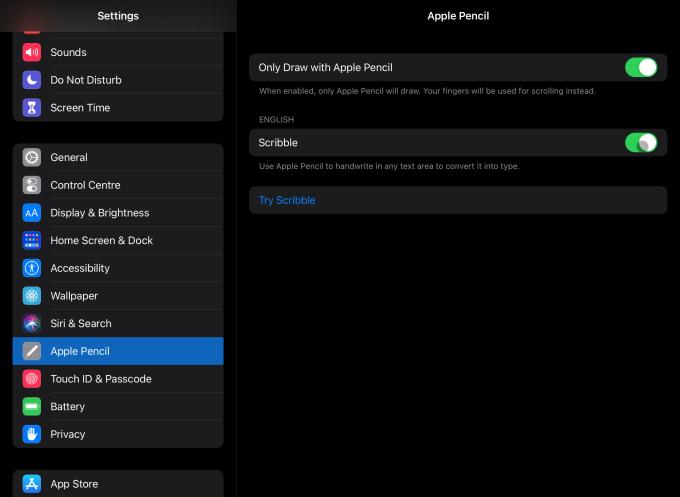680x497 pixels.
Task: Tap the Battery icon
Action: 32,406
